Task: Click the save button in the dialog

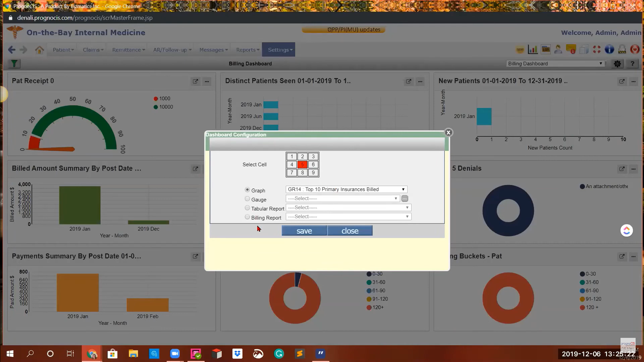Action: coord(304,231)
